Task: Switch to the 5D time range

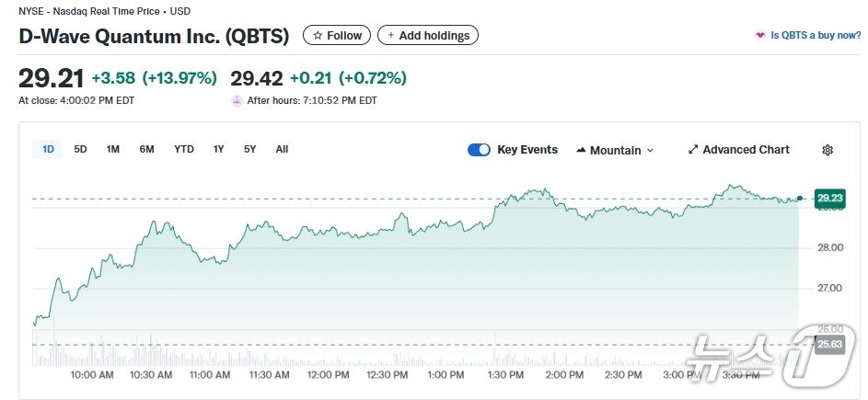Action: [x=80, y=149]
